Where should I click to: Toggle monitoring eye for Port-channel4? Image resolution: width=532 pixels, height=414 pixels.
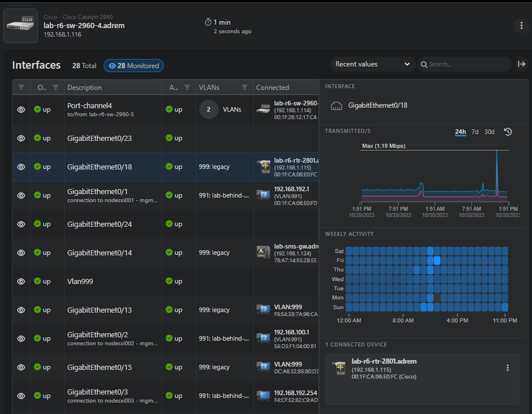tap(21, 109)
